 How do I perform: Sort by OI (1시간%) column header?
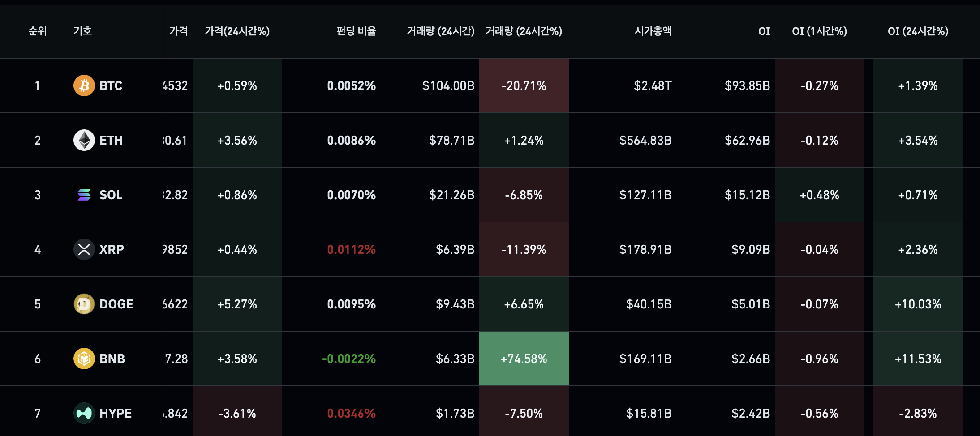coord(819,31)
